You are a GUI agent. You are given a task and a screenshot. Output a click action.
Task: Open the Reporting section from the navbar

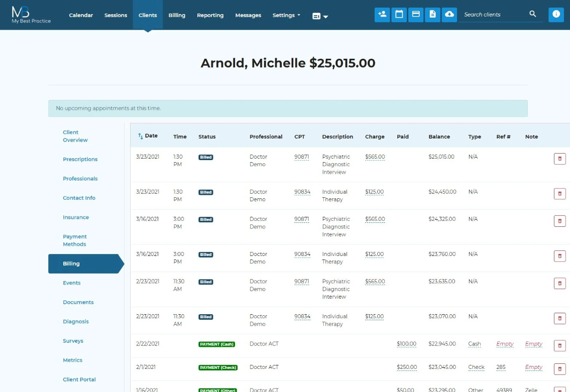tap(210, 15)
